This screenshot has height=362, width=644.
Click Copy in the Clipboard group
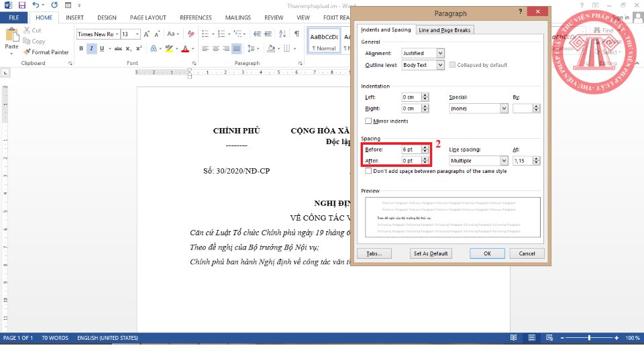click(x=34, y=41)
